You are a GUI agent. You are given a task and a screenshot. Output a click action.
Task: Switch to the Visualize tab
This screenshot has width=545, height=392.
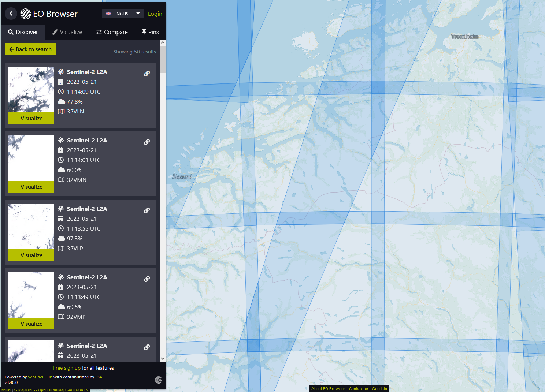(x=67, y=32)
